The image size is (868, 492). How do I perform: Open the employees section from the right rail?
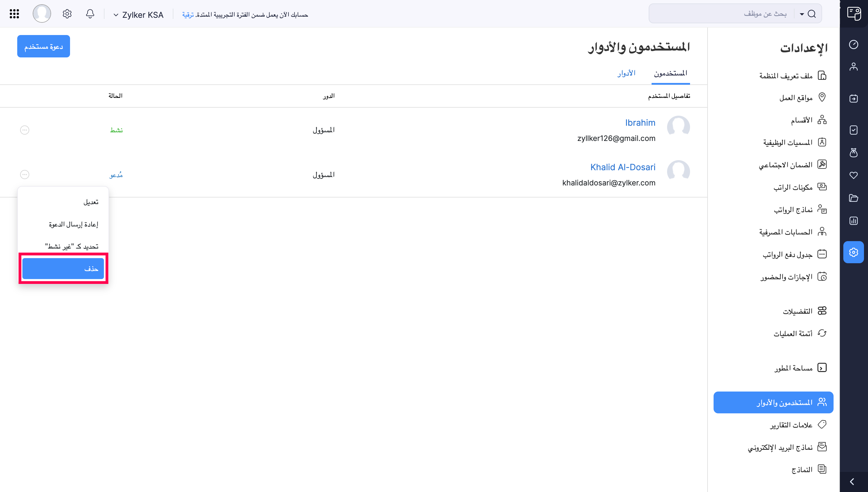click(x=854, y=67)
